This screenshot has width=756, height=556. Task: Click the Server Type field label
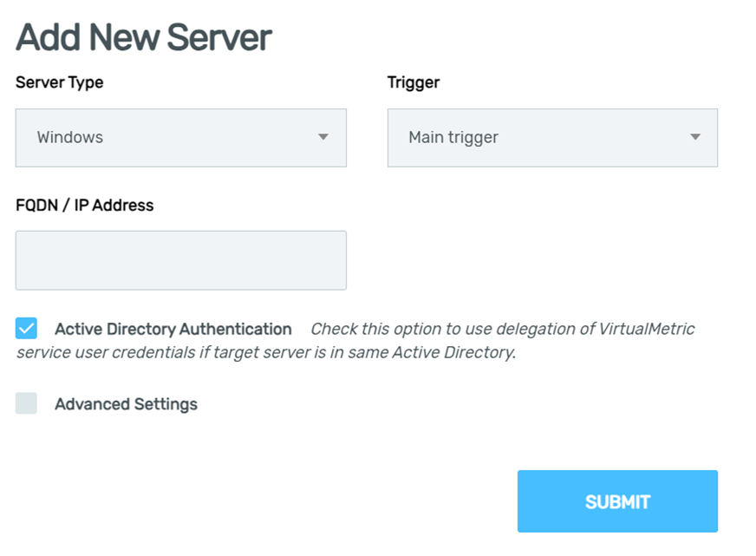tap(59, 82)
